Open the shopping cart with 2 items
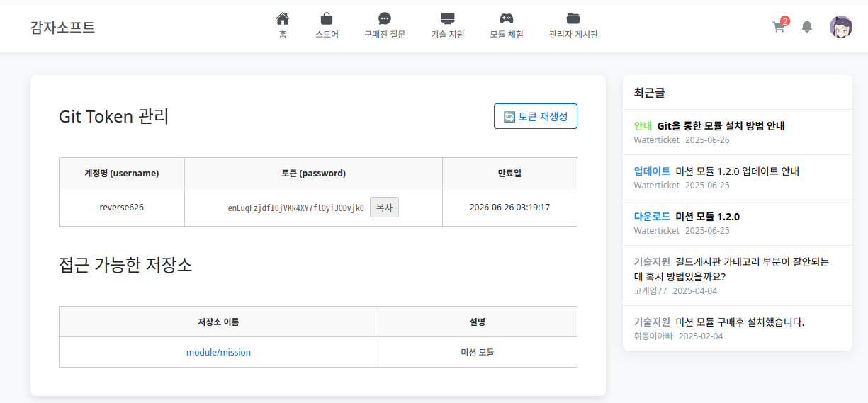The image size is (868, 403). tap(779, 26)
